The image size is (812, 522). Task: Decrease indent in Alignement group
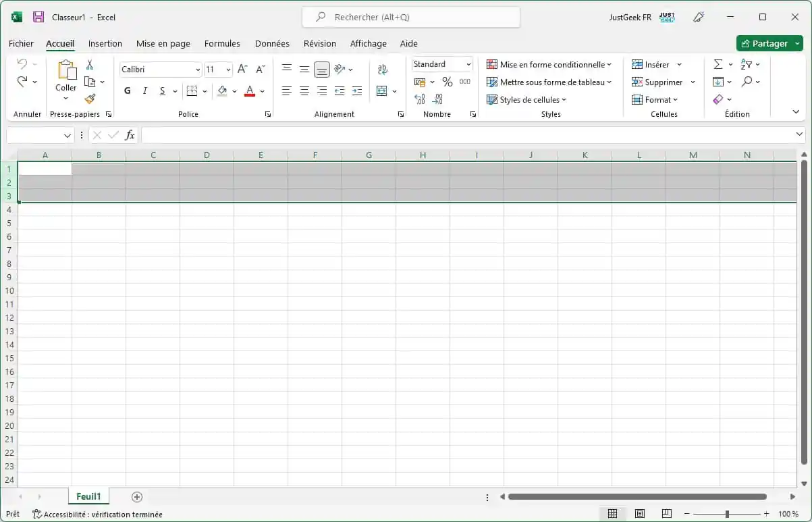tap(340, 91)
